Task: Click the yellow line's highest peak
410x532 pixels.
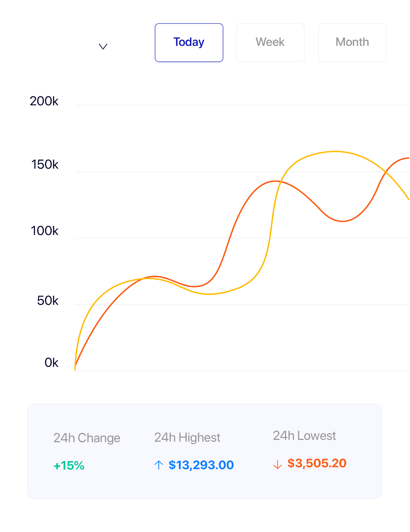Action: pyautogui.click(x=335, y=151)
